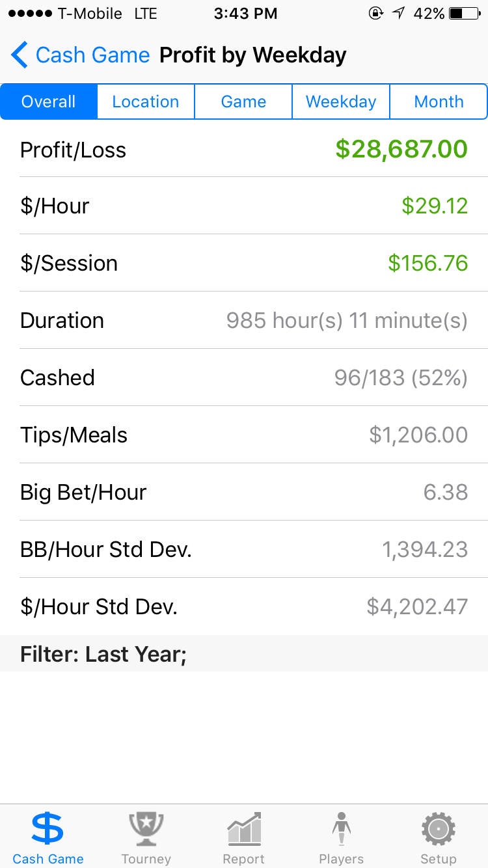This screenshot has height=868, width=488.
Task: Tap the Filter: Last Year bar
Action: click(244, 654)
